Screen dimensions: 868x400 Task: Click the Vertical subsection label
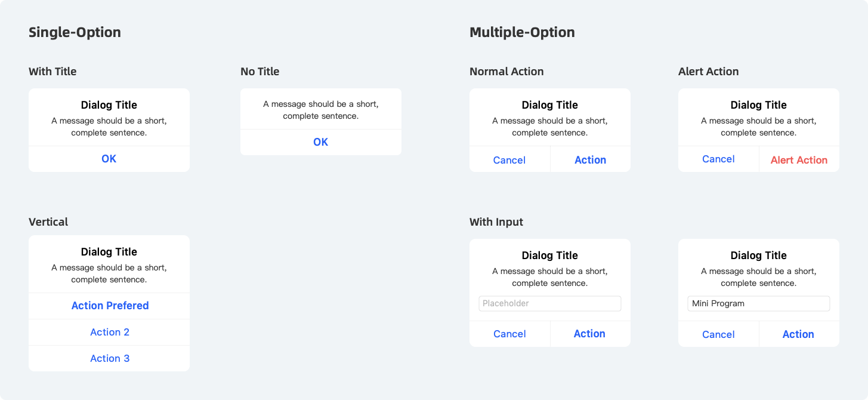pos(48,222)
